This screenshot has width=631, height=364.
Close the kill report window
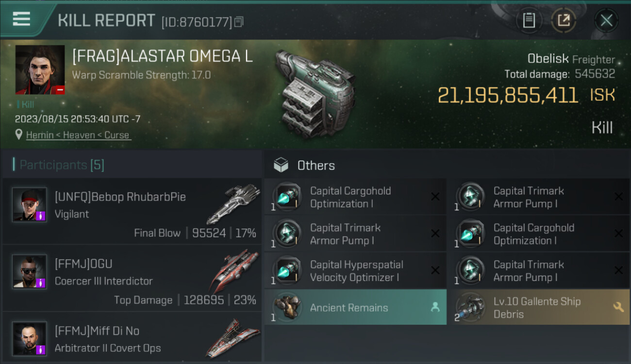coord(606,20)
